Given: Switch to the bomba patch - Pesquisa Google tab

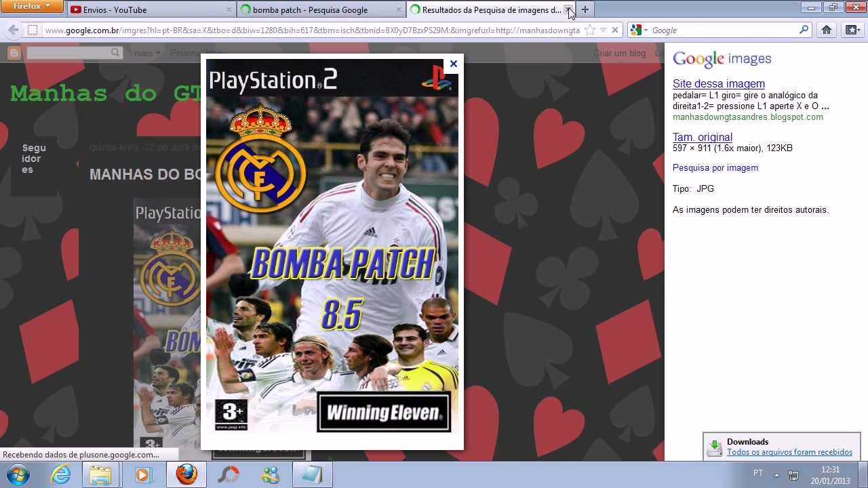Looking at the screenshot, I should [x=321, y=9].
